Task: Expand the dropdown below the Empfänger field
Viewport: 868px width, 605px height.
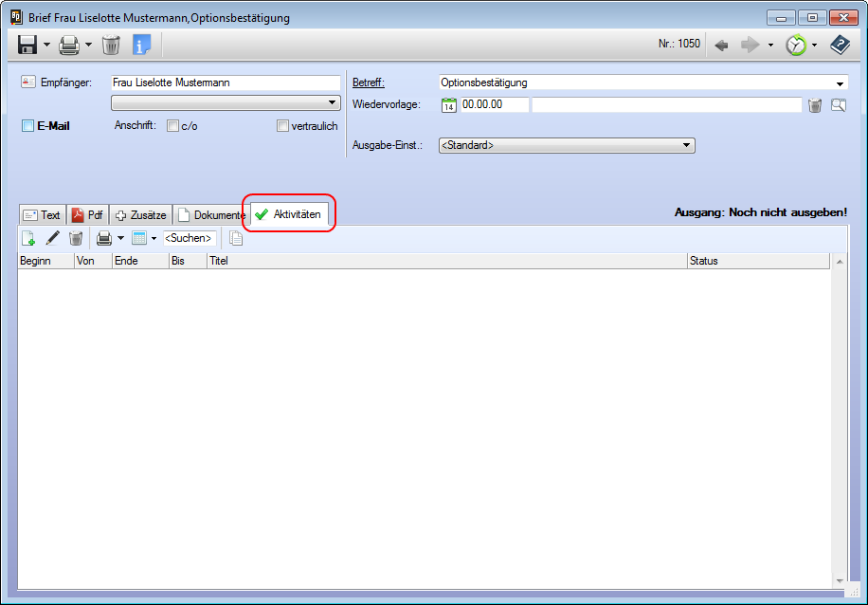Action: tap(332, 102)
